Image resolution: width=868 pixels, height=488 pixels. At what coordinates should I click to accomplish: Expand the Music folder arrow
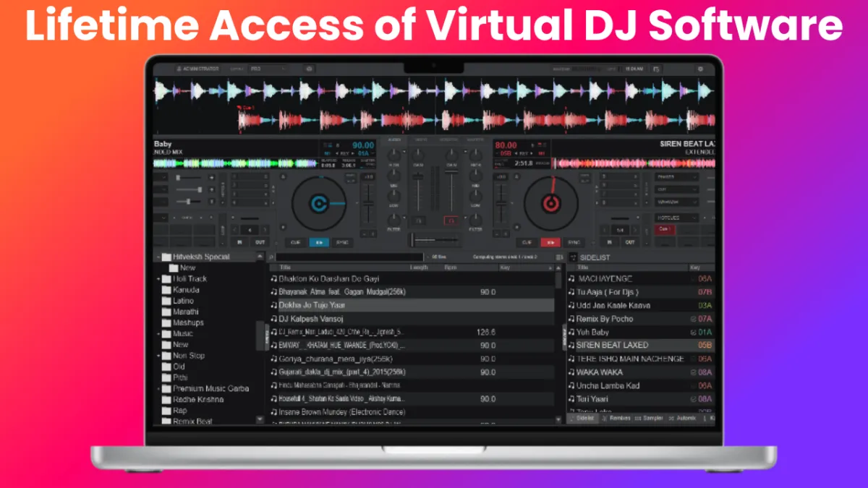158,334
